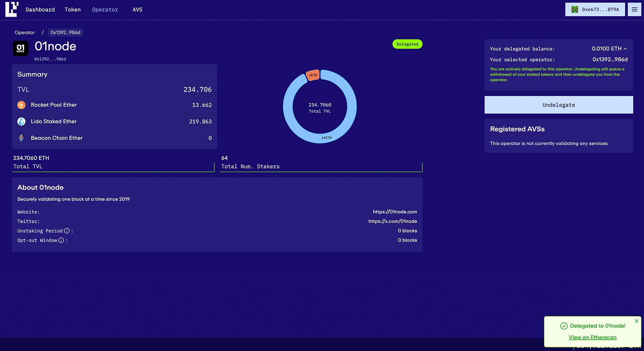644x351 pixels.
Task: Click the green Delegated status badge
Action: [x=407, y=44]
